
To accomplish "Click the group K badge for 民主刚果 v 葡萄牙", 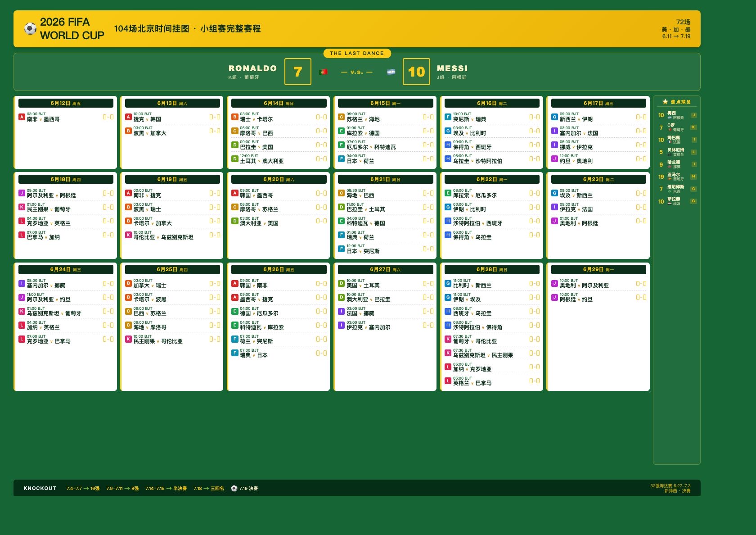I will point(22,207).
